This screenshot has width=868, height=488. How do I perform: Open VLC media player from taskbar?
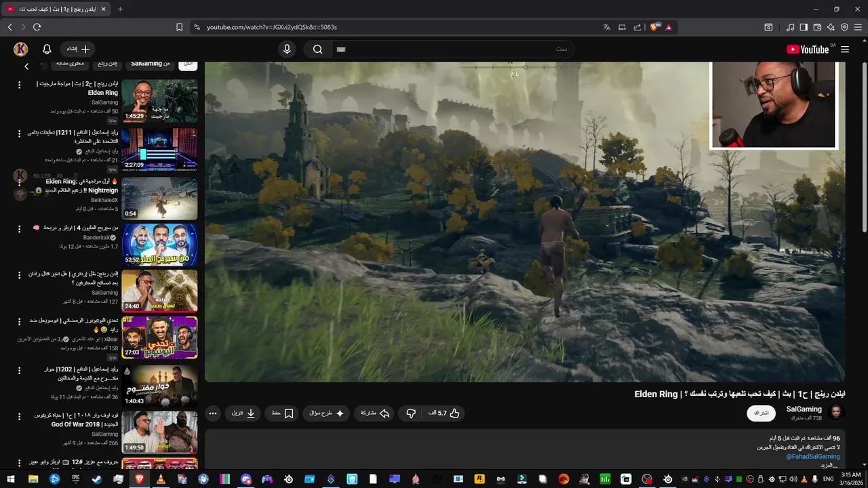[161, 479]
